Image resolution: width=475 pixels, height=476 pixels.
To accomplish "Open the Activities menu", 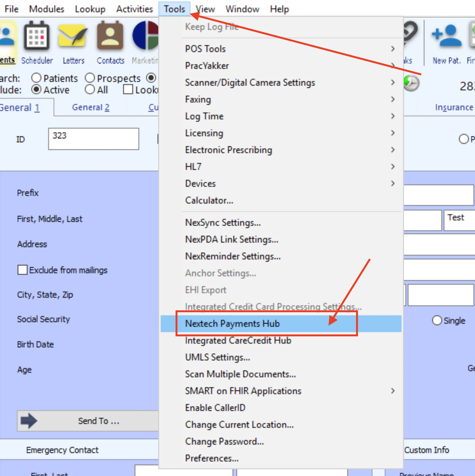I will pos(135,9).
